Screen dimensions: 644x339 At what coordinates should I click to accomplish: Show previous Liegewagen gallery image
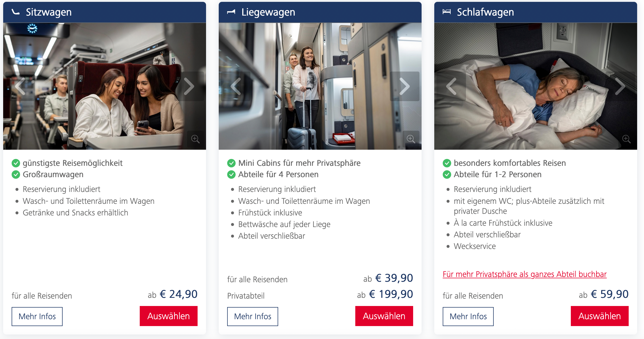coord(236,86)
